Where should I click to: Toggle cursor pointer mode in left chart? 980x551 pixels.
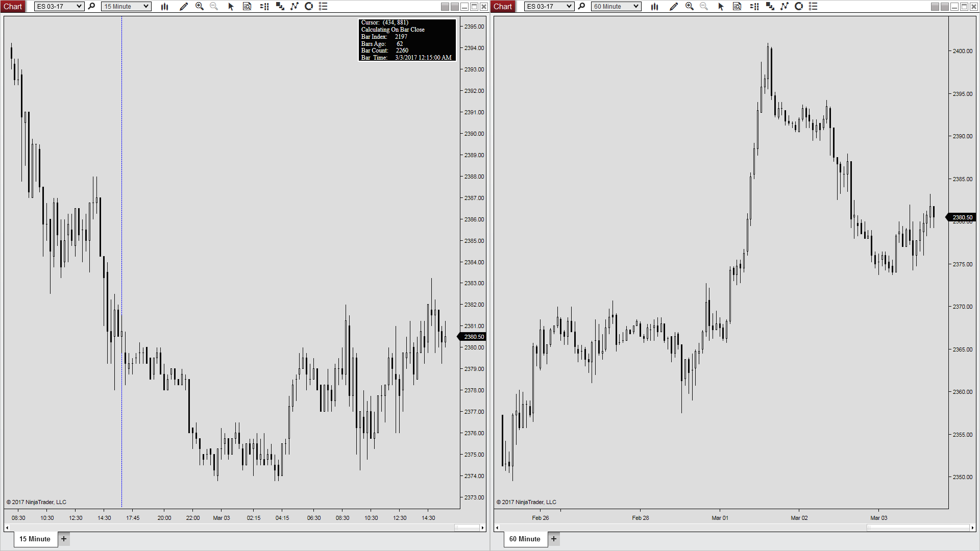(231, 7)
